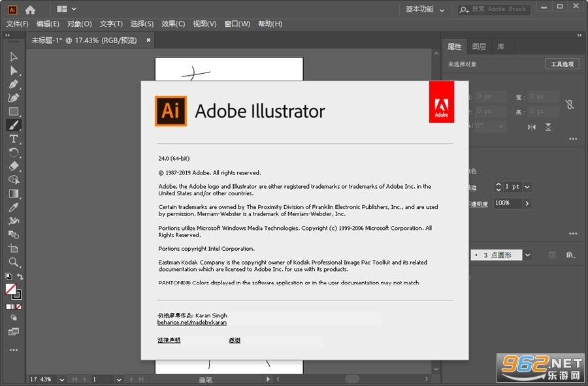Click the horizontal scrollbar thumb

pyautogui.click(x=352, y=379)
